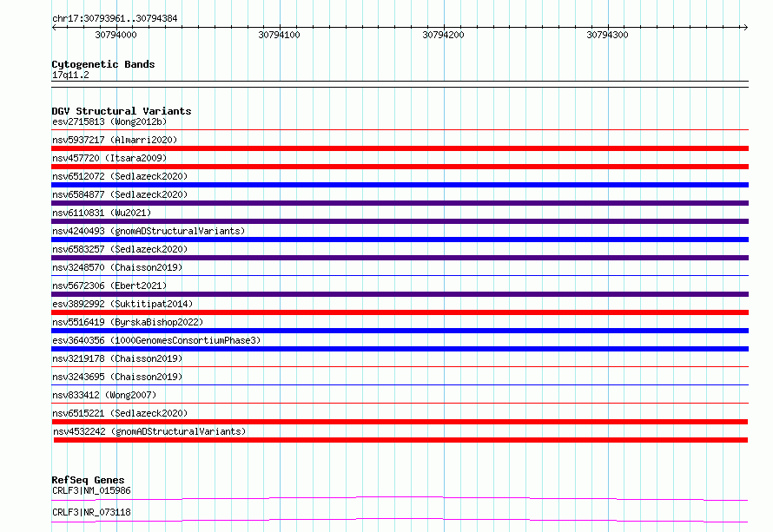This screenshot has height=532, width=773.
Task: Click esv3892992 (Suktitipat2014) label
Action: pyautogui.click(x=122, y=304)
